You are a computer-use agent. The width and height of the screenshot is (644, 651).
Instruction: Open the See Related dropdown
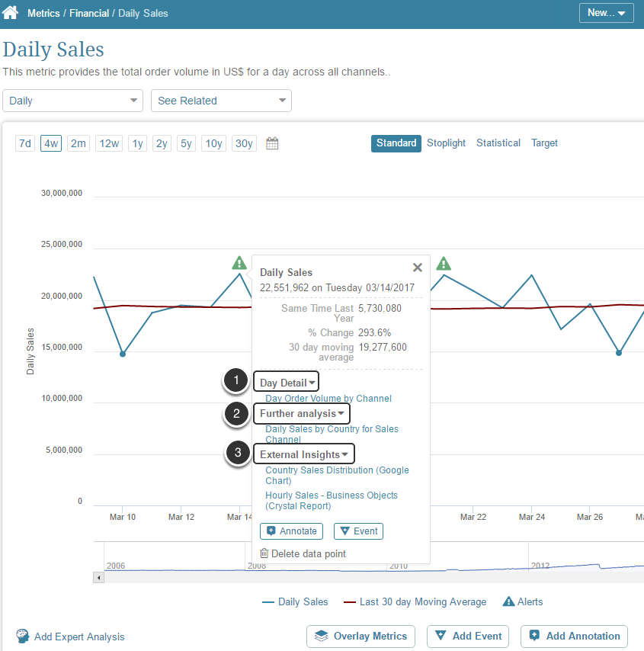coord(221,101)
